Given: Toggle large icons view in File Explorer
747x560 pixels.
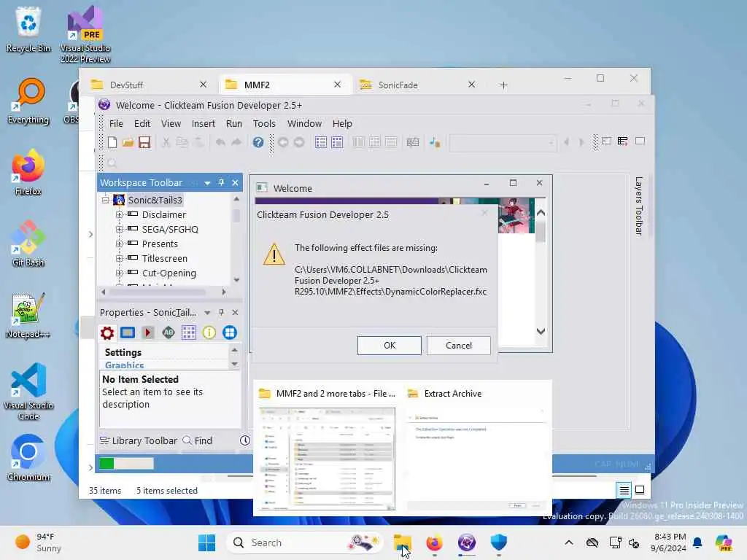Looking at the screenshot, I should [640, 490].
